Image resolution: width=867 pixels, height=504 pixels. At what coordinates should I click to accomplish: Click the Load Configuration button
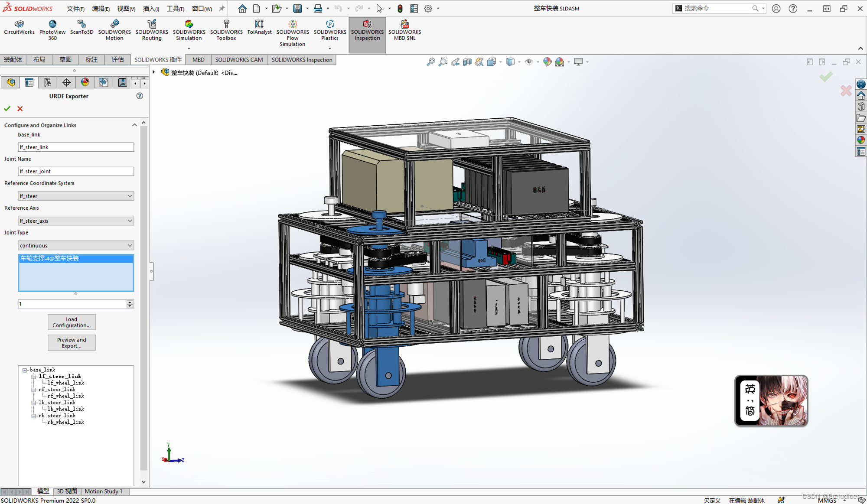pos(72,322)
